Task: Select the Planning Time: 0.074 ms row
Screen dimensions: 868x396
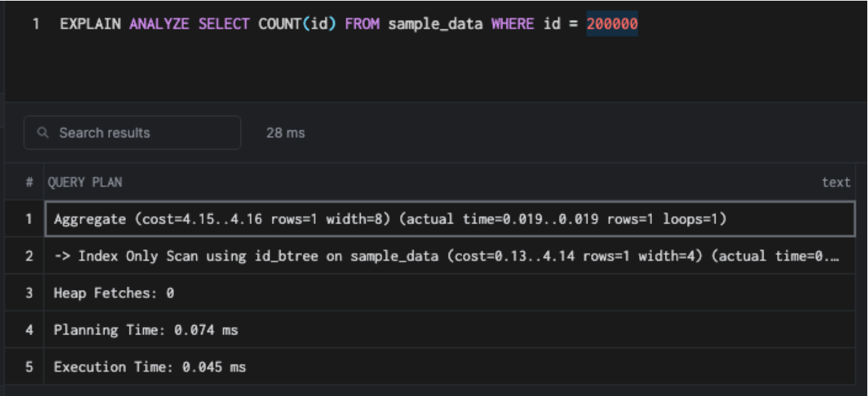Action: coord(450,330)
